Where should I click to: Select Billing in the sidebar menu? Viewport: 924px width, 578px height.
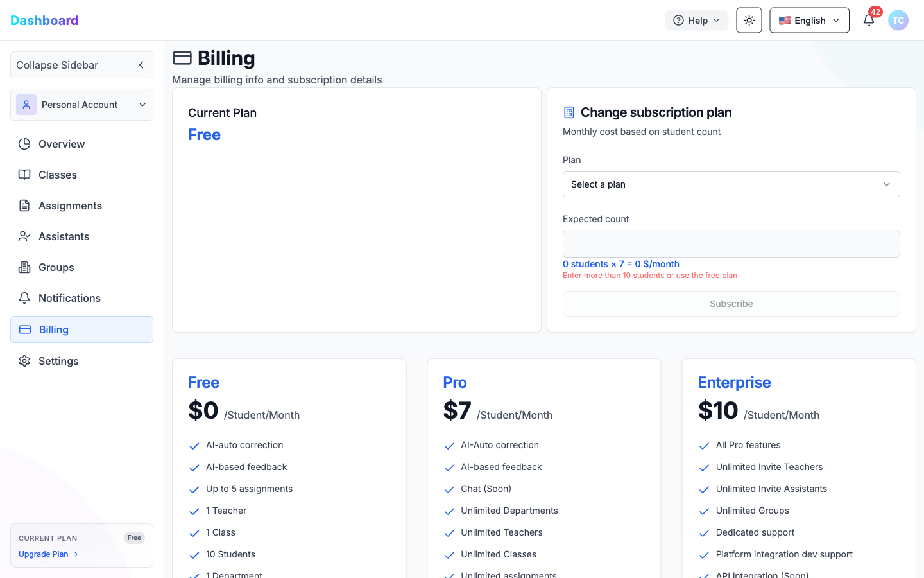(81, 329)
